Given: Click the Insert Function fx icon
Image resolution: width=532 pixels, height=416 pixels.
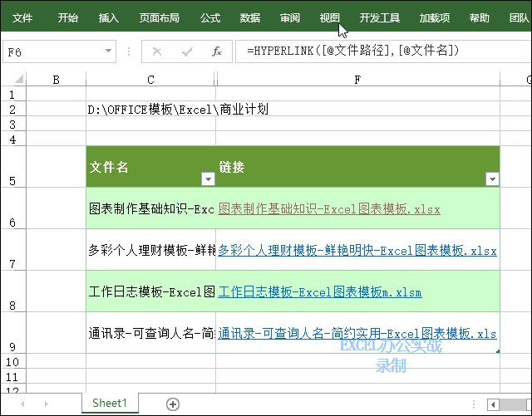Looking at the screenshot, I should [216, 51].
